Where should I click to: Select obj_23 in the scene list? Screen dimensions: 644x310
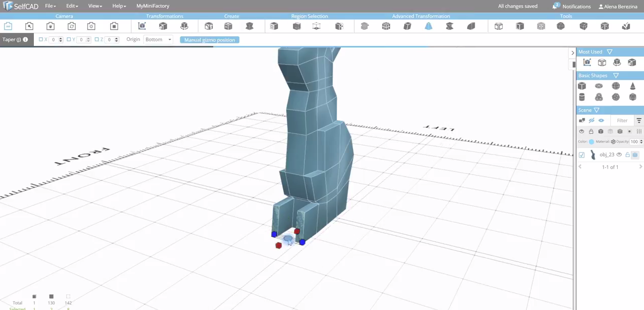tap(607, 155)
